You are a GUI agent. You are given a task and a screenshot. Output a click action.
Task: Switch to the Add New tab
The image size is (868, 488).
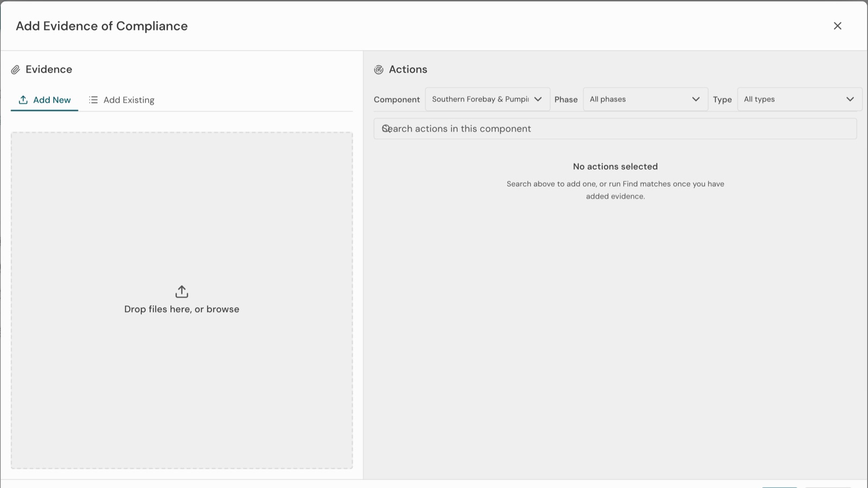[x=44, y=100]
